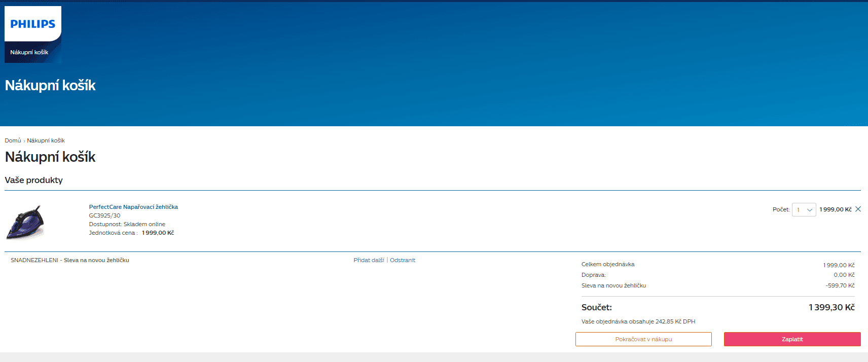
Task: Click the steam iron product thumbnail
Action: tap(25, 222)
